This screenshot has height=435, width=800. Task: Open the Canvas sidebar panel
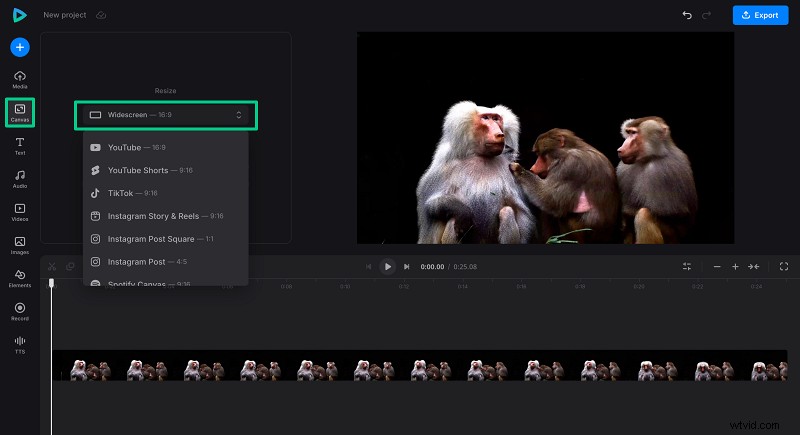[x=20, y=113]
